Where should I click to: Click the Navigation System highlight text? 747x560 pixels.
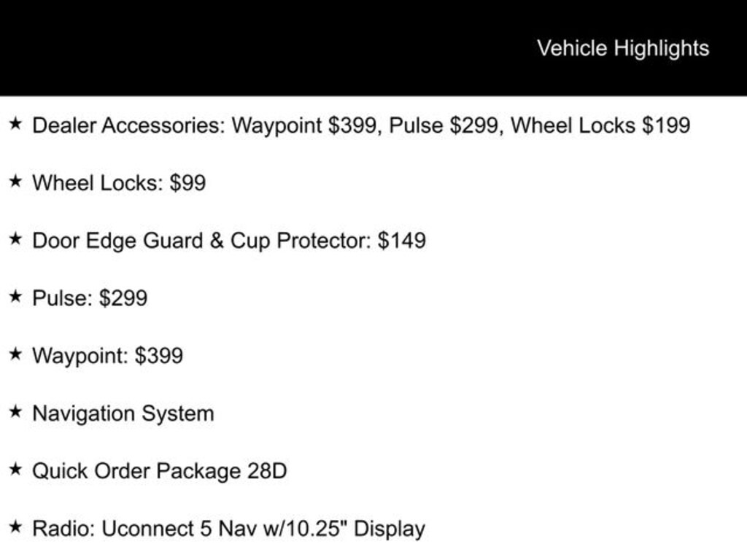tap(123, 414)
